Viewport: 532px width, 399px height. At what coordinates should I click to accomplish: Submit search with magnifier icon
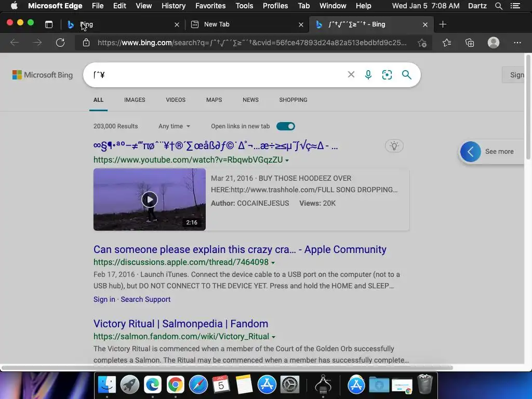[406, 75]
